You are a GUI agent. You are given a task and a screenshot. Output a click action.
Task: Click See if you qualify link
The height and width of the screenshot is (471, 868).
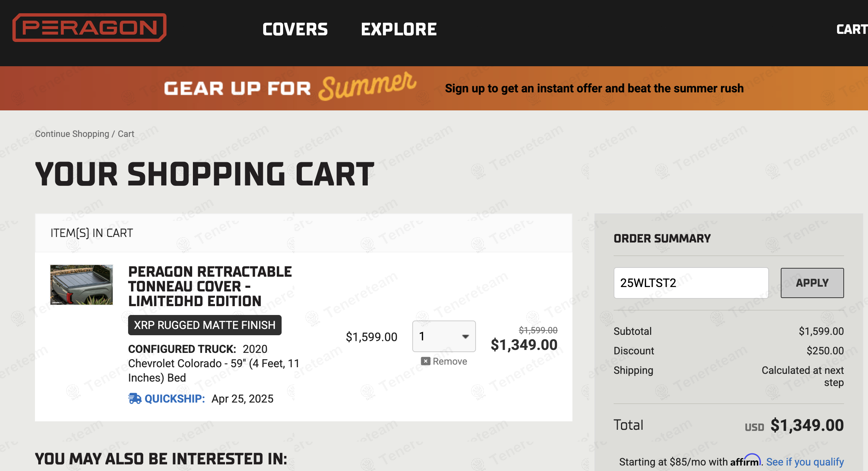tap(805, 462)
